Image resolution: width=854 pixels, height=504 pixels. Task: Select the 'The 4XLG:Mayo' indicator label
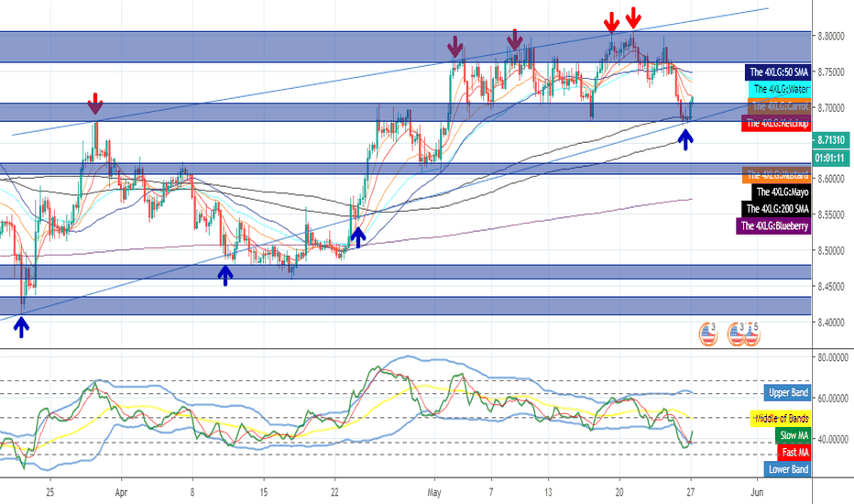[x=782, y=192]
